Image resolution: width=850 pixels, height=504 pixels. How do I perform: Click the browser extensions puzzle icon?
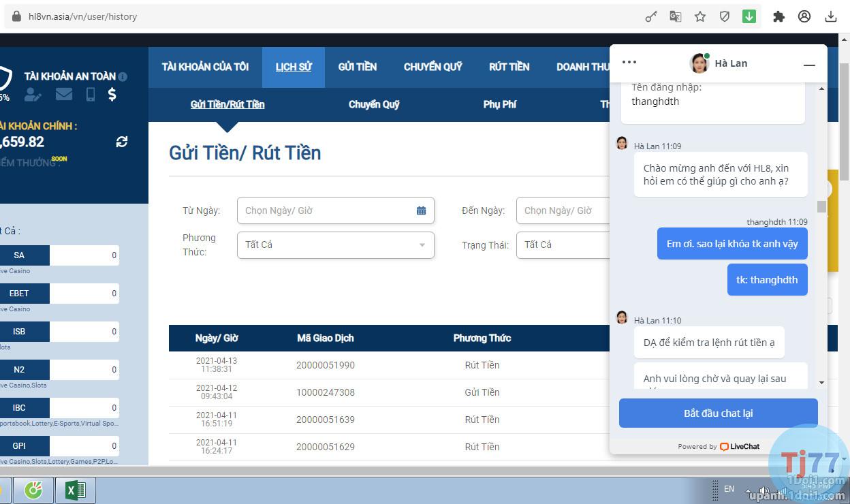778,17
